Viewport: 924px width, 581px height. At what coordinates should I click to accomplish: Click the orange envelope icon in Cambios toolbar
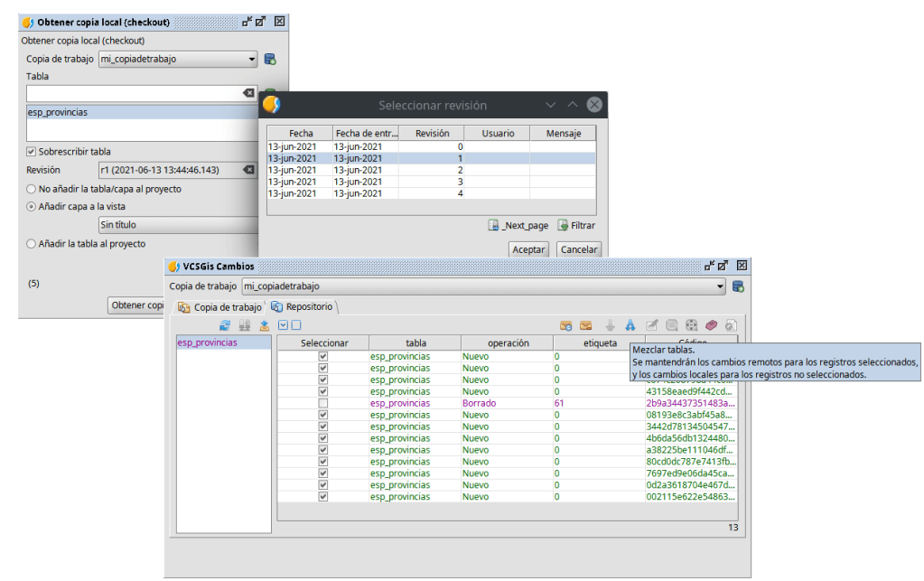coord(585,325)
